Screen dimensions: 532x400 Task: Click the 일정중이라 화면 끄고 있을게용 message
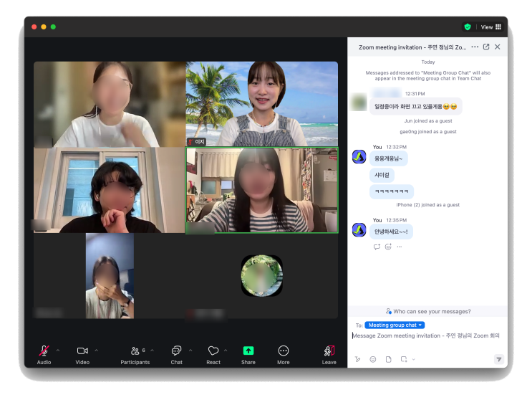(415, 107)
